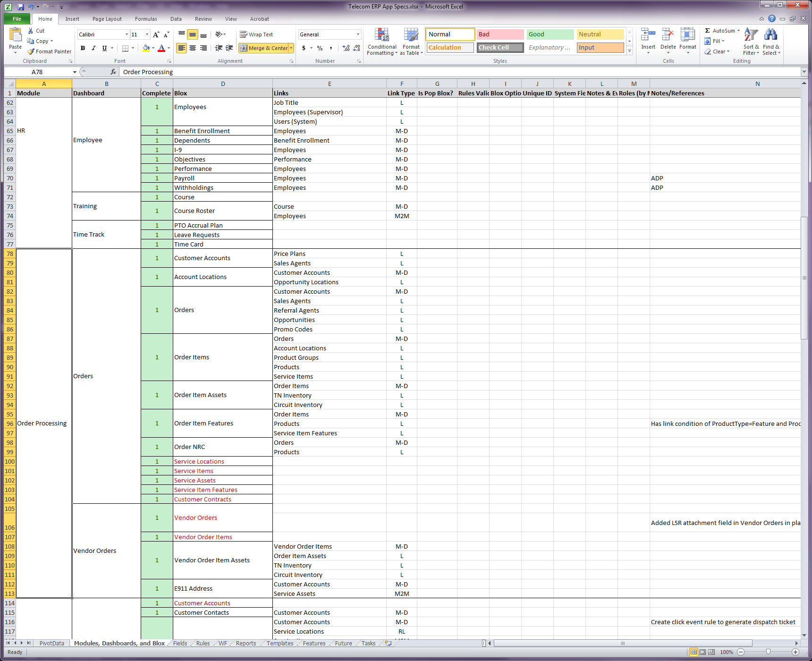Viewport: 812px width, 661px height.
Task: Open the File tab
Action: (17, 19)
